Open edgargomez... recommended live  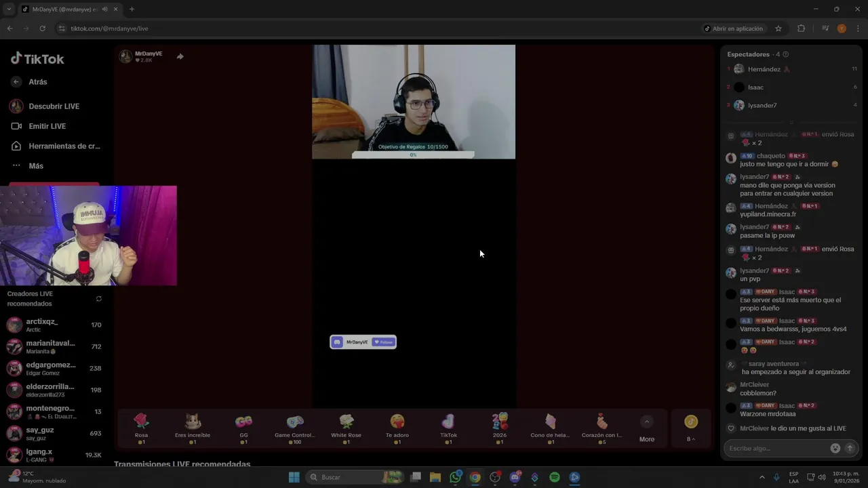click(54, 368)
